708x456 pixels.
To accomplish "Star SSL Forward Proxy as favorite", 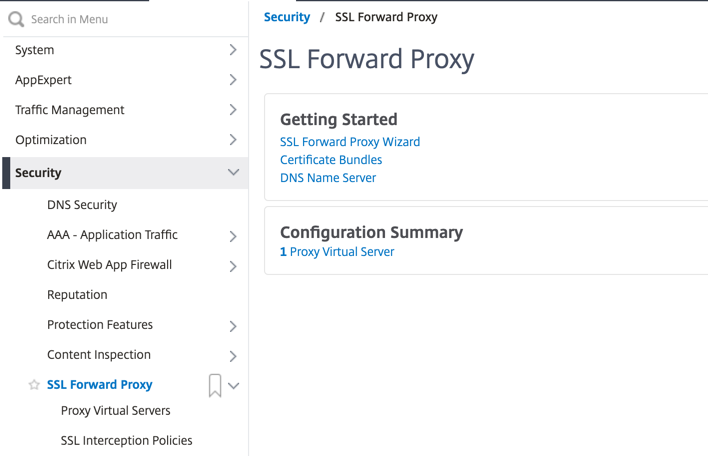I will (34, 385).
